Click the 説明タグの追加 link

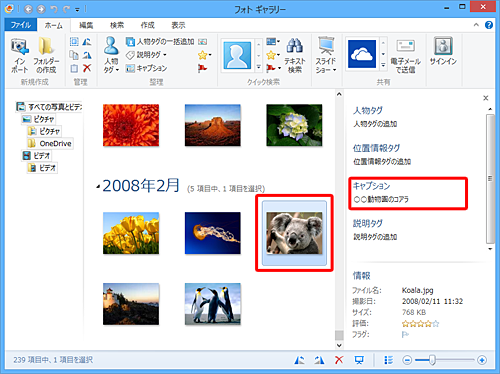tap(375, 237)
